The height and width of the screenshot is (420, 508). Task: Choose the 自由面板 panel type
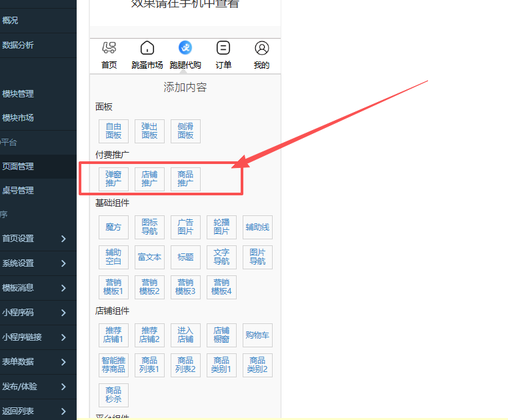click(x=113, y=131)
